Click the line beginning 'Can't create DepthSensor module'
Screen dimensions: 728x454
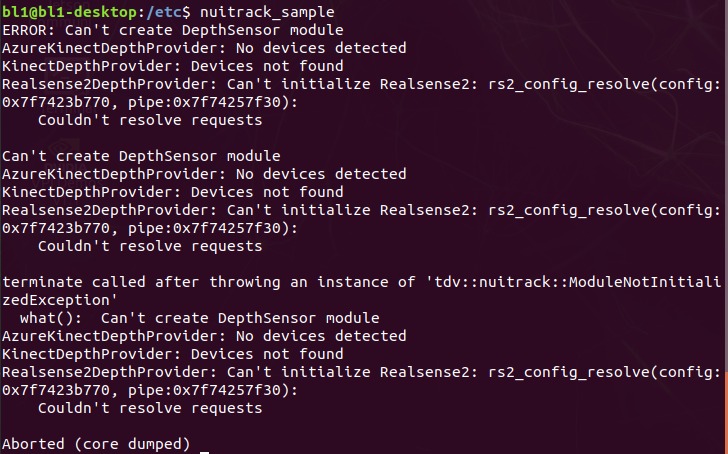[141, 156]
